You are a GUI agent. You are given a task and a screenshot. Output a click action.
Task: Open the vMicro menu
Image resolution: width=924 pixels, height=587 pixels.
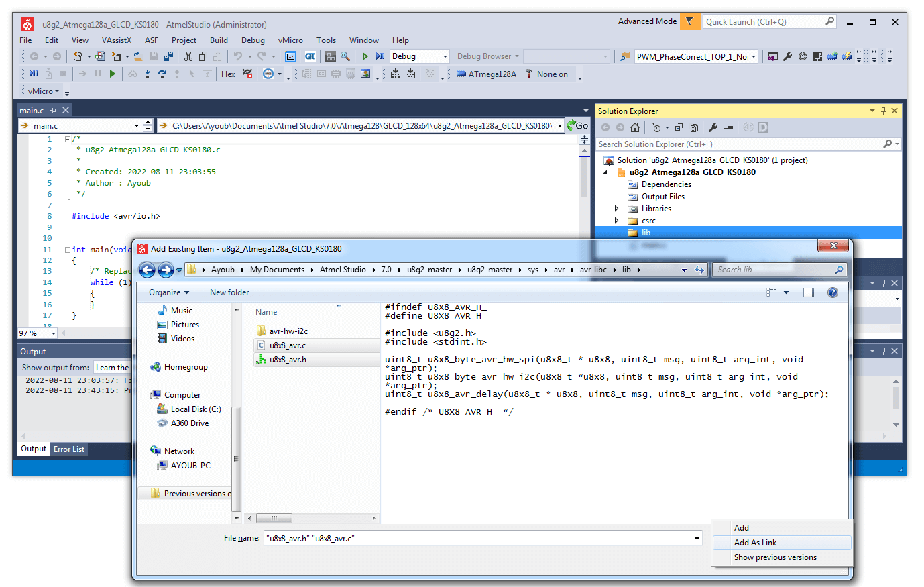290,40
